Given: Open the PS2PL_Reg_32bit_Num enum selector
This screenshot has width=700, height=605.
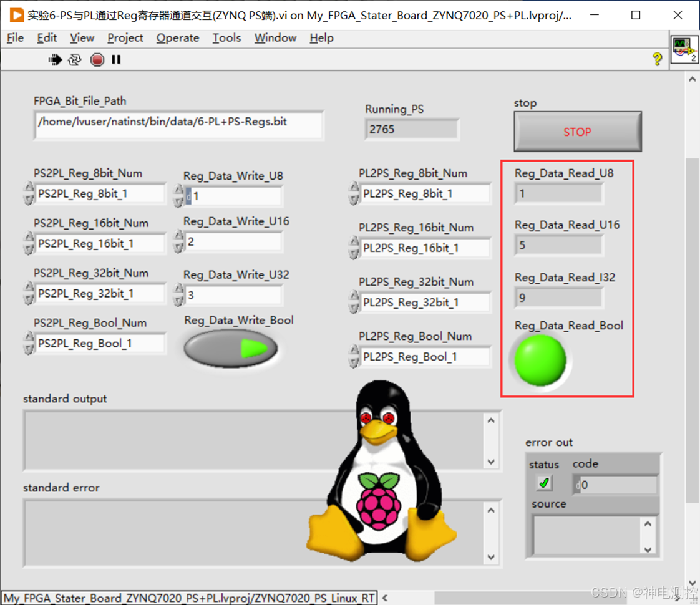Looking at the screenshot, I should coord(99,294).
